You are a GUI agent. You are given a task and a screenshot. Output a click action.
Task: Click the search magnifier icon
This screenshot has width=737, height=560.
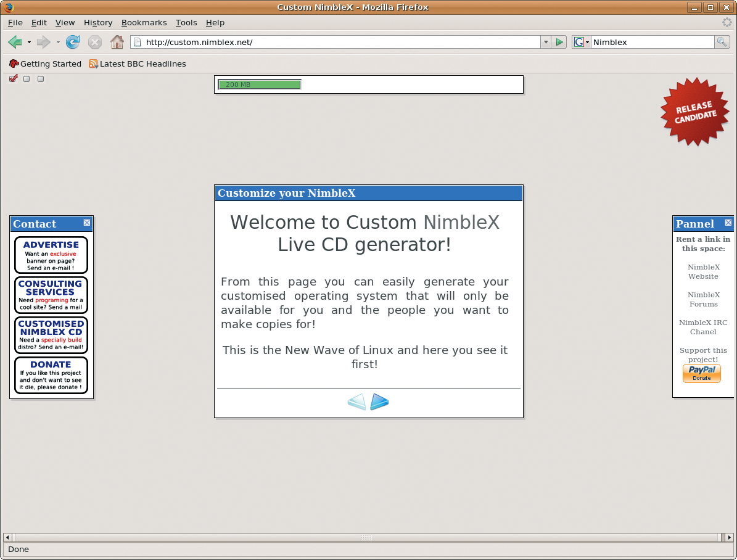[722, 42]
